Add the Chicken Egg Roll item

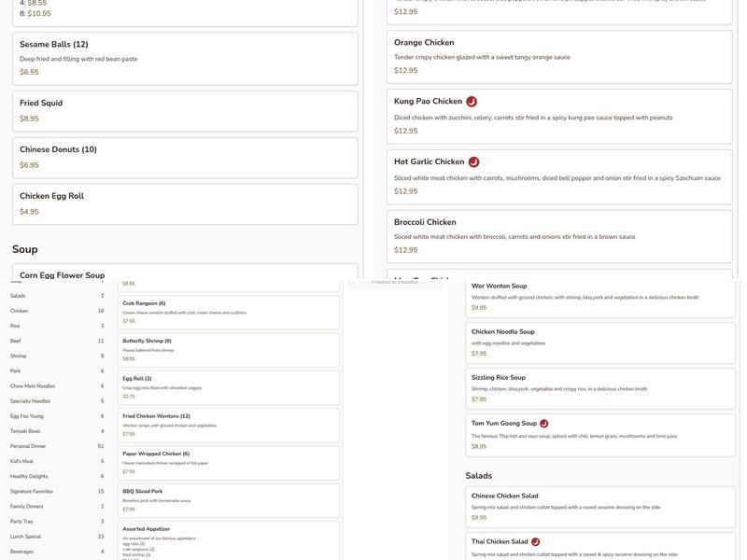185,203
